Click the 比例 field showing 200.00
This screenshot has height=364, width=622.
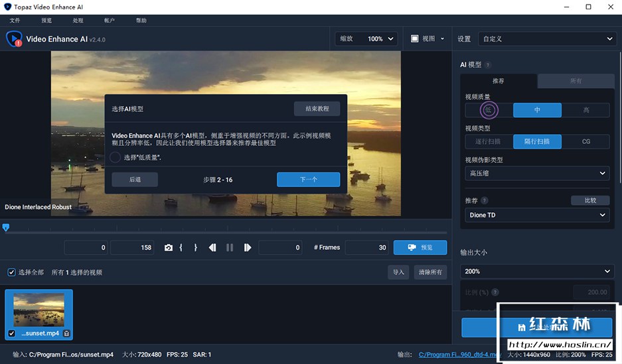(x=591, y=292)
